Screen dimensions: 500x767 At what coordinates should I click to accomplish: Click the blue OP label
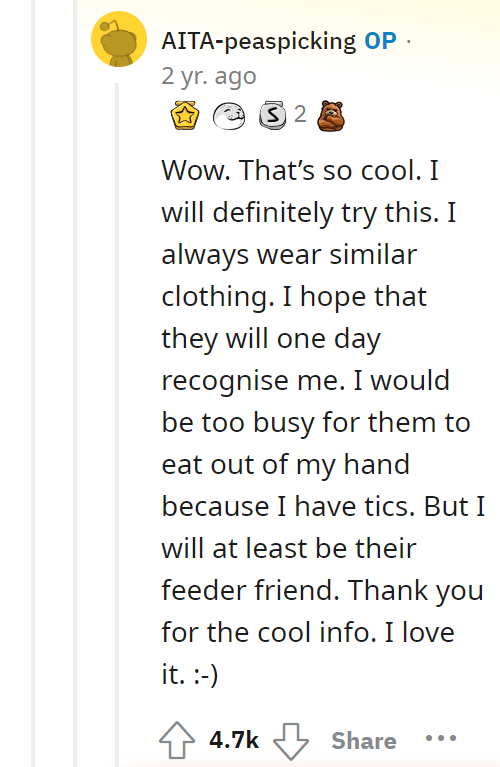[x=380, y=41]
